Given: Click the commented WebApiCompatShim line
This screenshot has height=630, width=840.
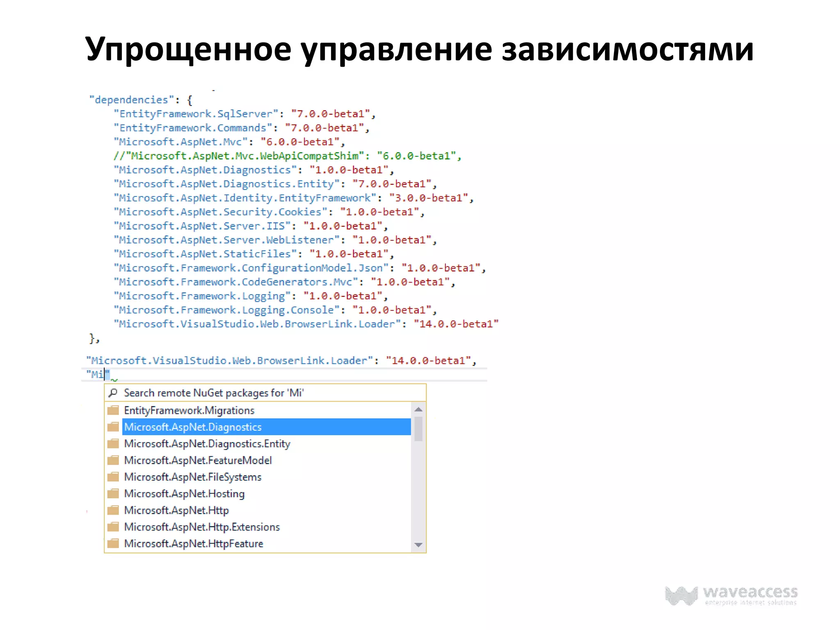Looking at the screenshot, I should click(x=288, y=156).
